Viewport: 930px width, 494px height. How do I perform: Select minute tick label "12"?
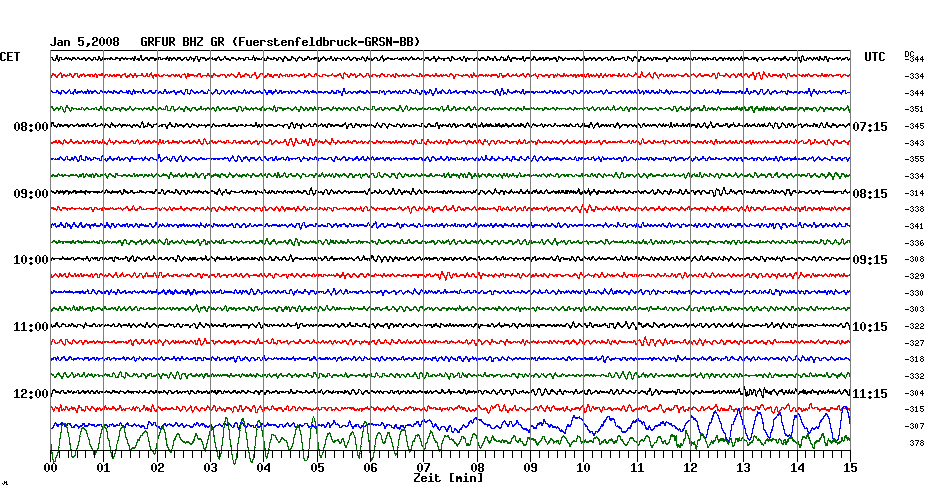pos(690,467)
